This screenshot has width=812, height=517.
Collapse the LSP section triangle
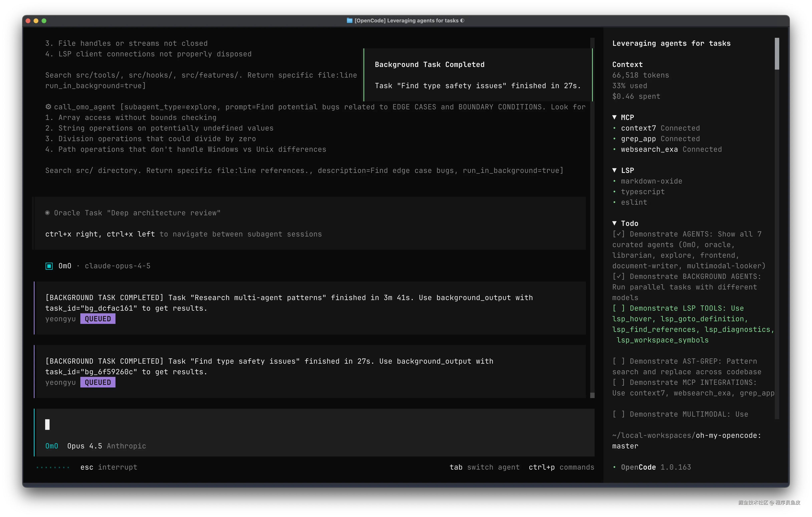[614, 170]
